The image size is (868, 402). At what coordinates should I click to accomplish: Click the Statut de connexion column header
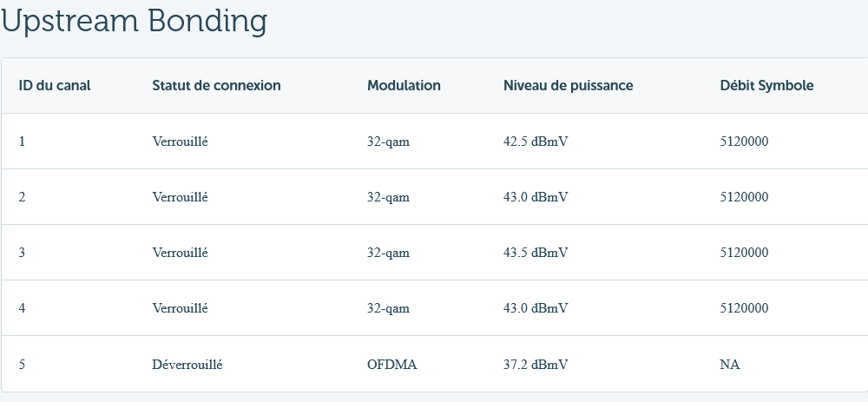point(216,85)
